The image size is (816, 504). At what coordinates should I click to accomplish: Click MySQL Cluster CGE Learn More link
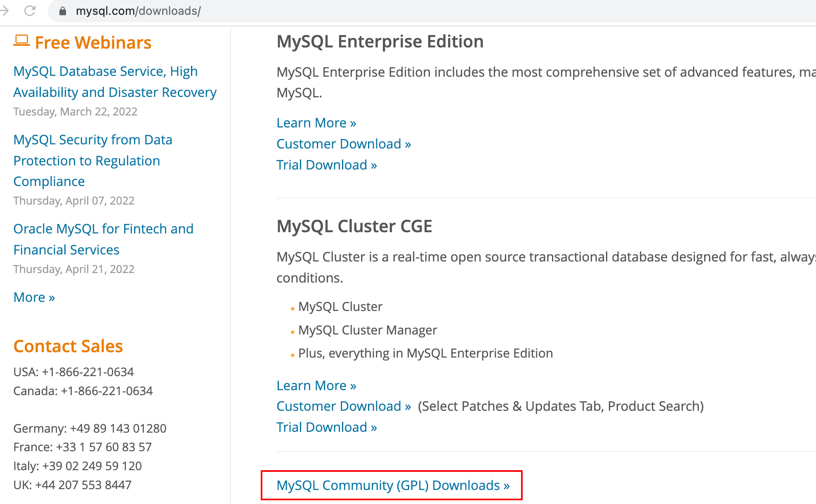316,386
